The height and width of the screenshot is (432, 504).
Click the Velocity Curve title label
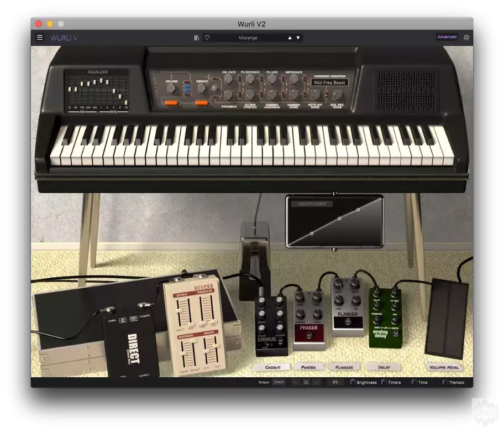click(x=312, y=204)
